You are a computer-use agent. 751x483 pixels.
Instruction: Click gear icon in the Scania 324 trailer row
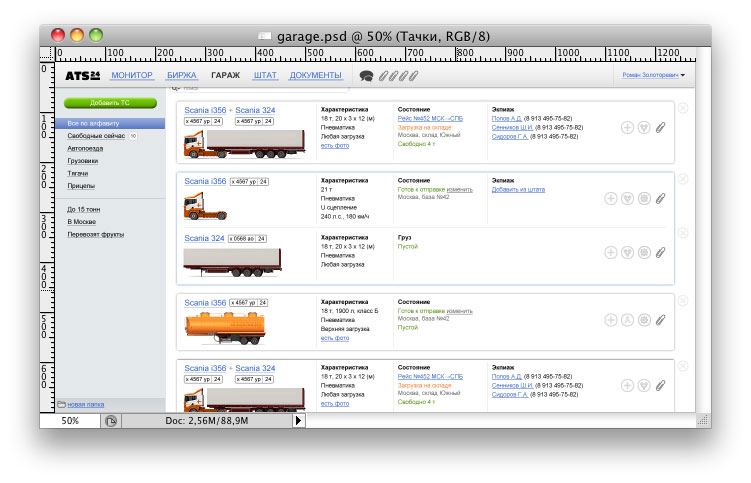point(644,253)
